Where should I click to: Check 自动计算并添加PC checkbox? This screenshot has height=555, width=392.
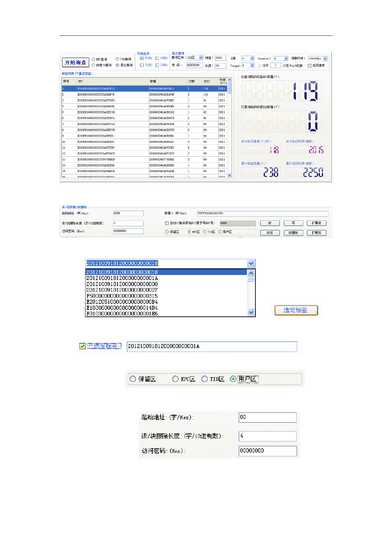[x=167, y=223]
